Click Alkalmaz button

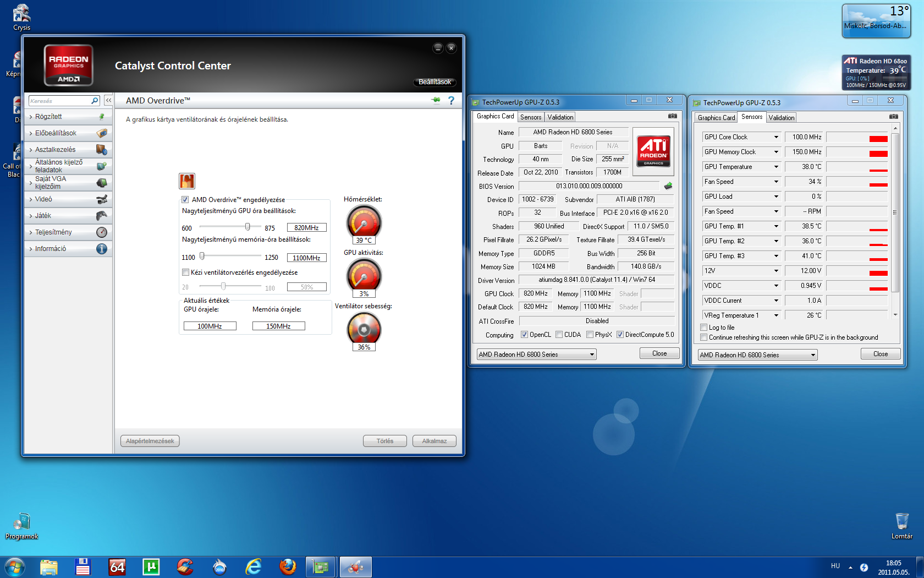pyautogui.click(x=435, y=441)
